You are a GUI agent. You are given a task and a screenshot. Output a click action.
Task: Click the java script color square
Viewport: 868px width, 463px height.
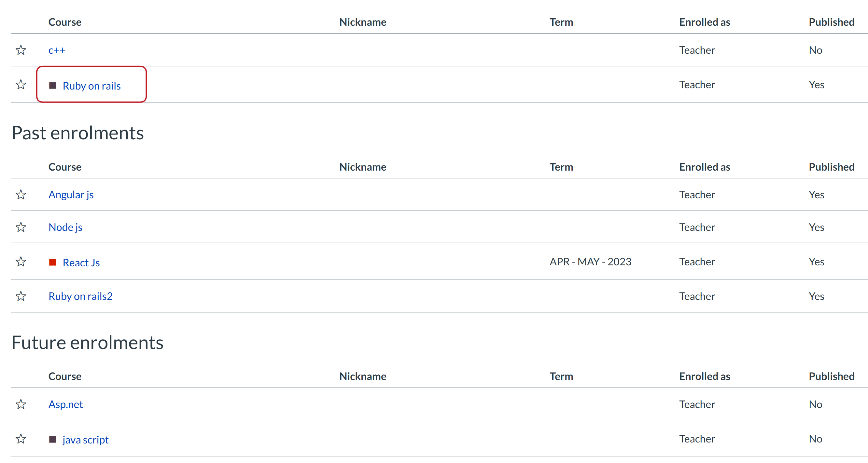pyautogui.click(x=52, y=440)
